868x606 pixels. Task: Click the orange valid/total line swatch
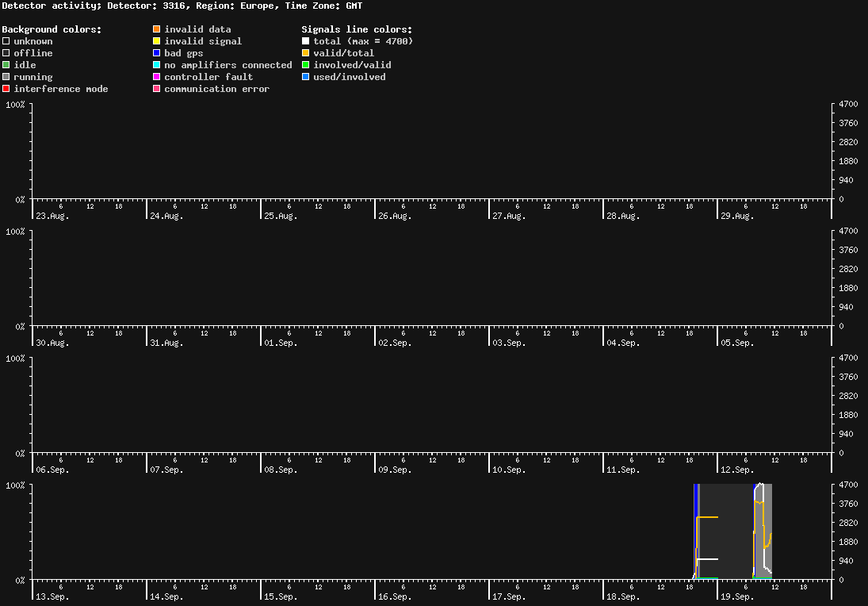[305, 53]
